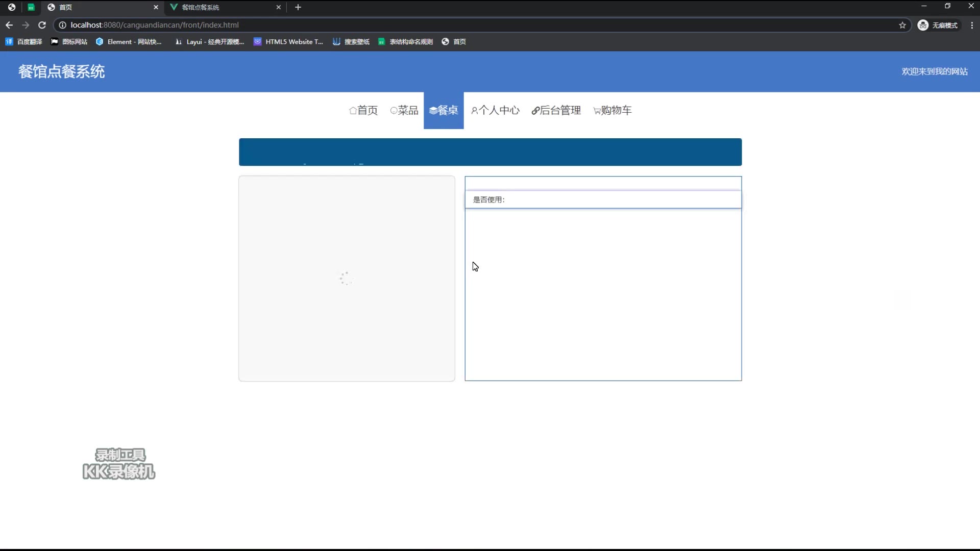Viewport: 980px width, 551px height.
Task: Click the browser forward arrow
Action: click(x=26, y=25)
